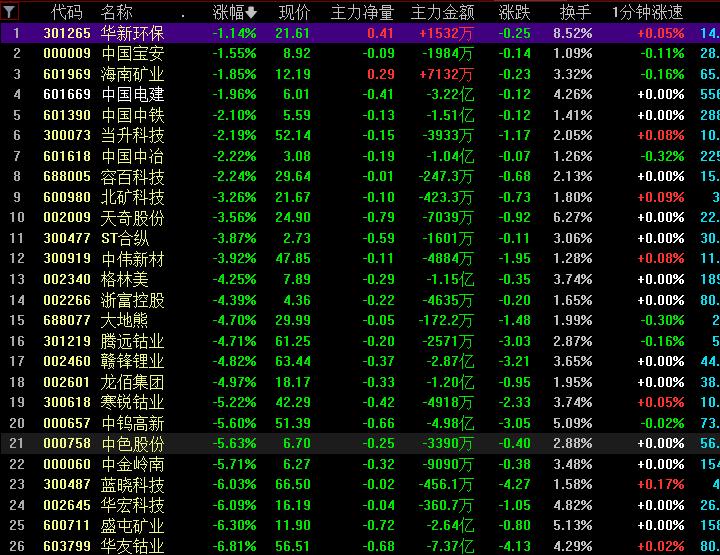The image size is (720, 555).
Task: Click stock code 601390
Action: 67,115
